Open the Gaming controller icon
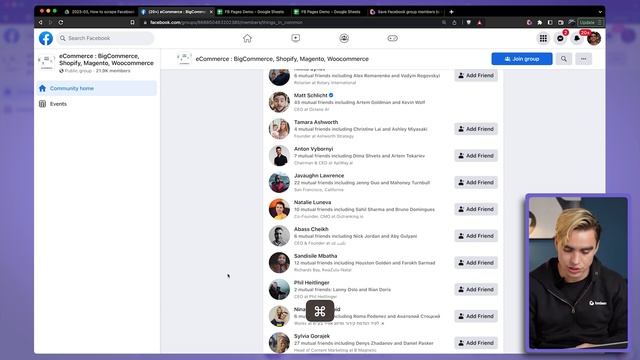640x360 pixels. [x=392, y=38]
